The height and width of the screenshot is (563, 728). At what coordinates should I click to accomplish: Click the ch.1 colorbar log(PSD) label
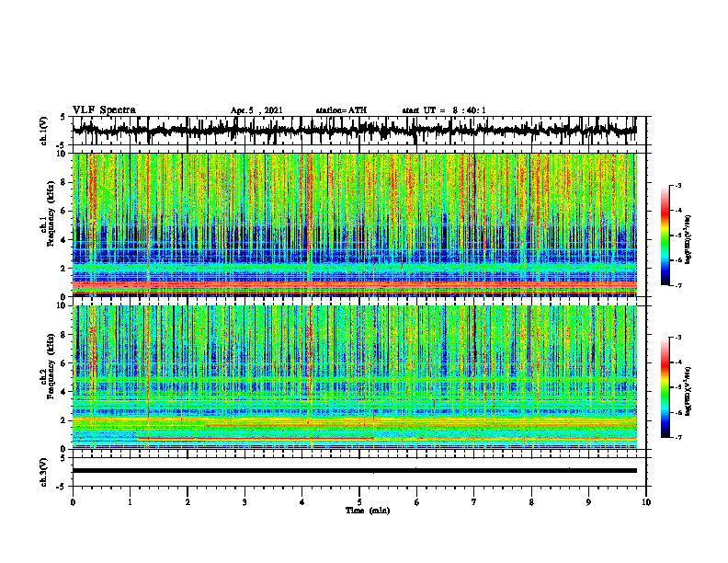688,240
